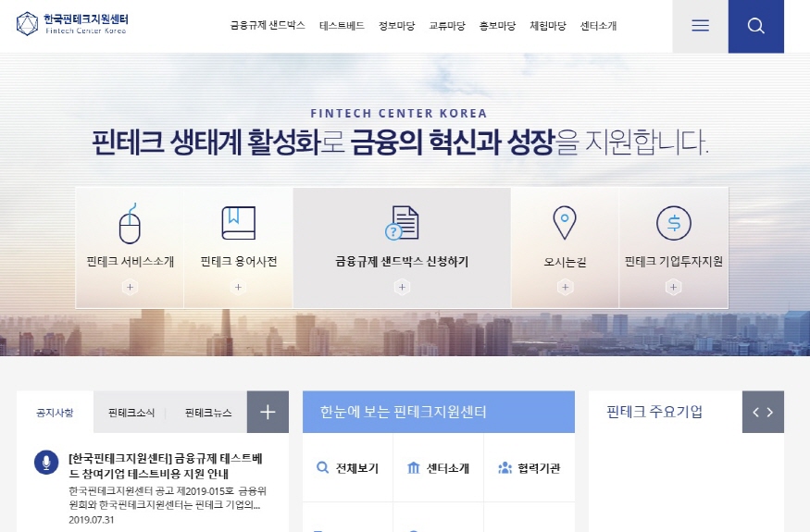Expand plus under 핀테크 용어사전
Viewport: 810px width, 532px height.
click(x=238, y=287)
